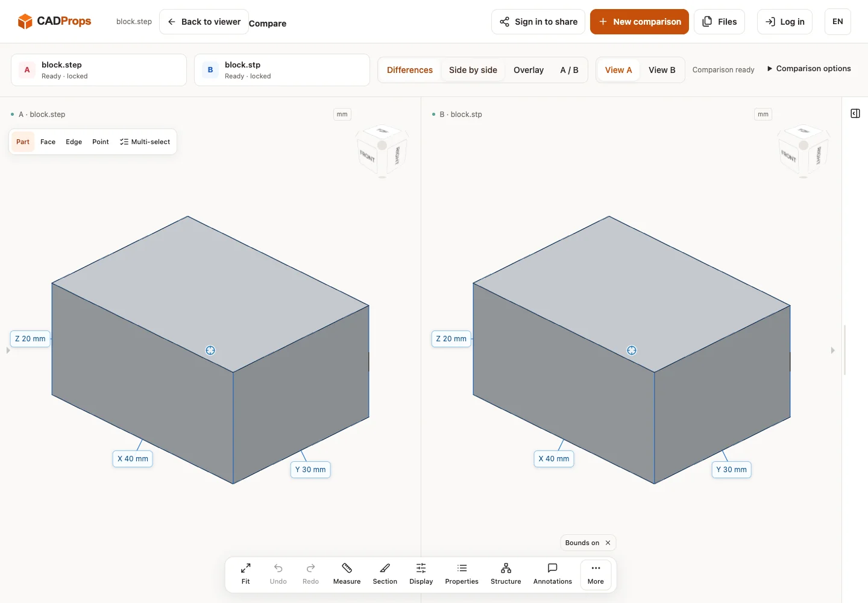
Task: Open the EN language selector
Action: point(837,22)
